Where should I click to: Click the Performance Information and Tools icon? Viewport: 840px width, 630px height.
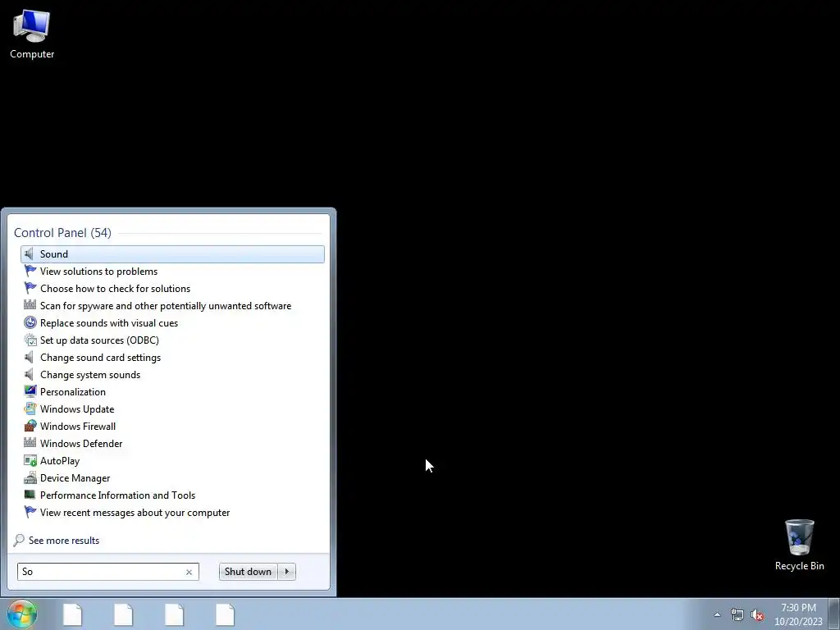pyautogui.click(x=30, y=495)
